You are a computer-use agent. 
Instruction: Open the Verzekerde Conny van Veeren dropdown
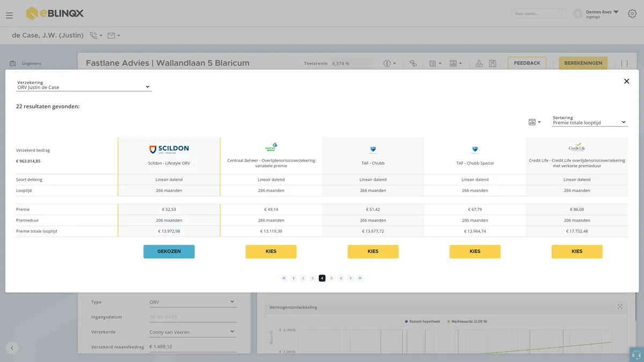[192, 332]
